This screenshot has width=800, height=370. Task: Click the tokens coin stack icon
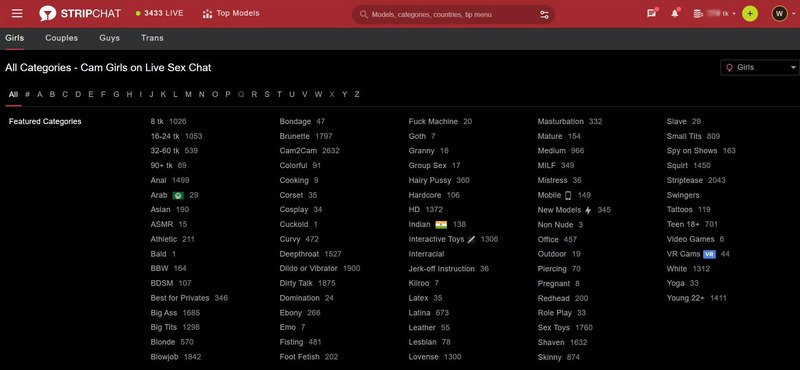click(697, 14)
